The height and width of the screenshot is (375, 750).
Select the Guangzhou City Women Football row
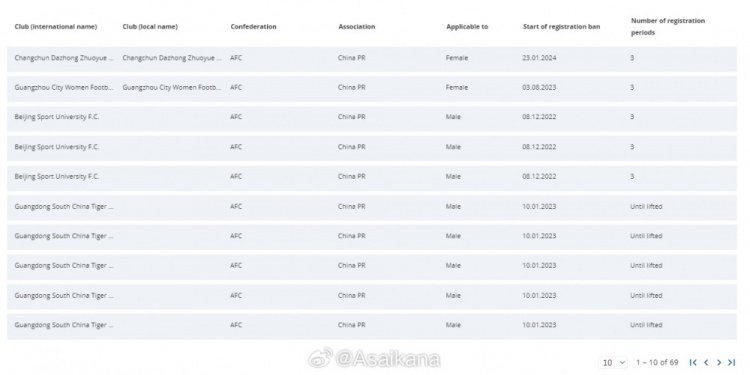[372, 88]
